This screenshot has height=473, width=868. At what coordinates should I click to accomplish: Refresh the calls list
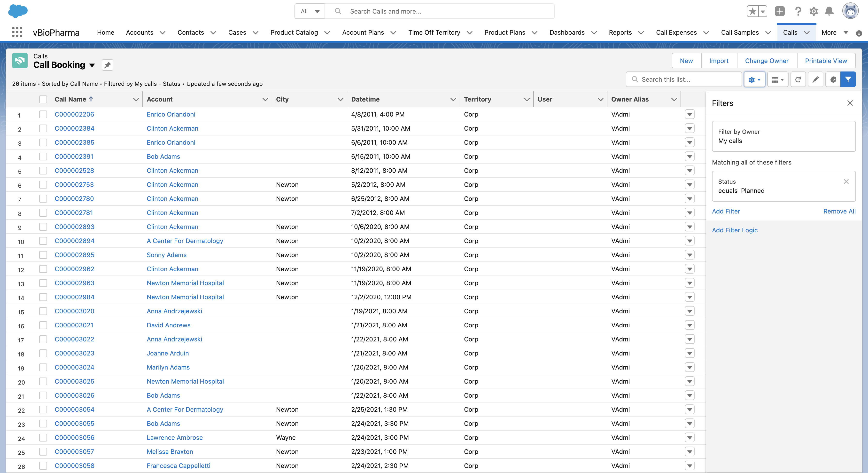click(798, 79)
